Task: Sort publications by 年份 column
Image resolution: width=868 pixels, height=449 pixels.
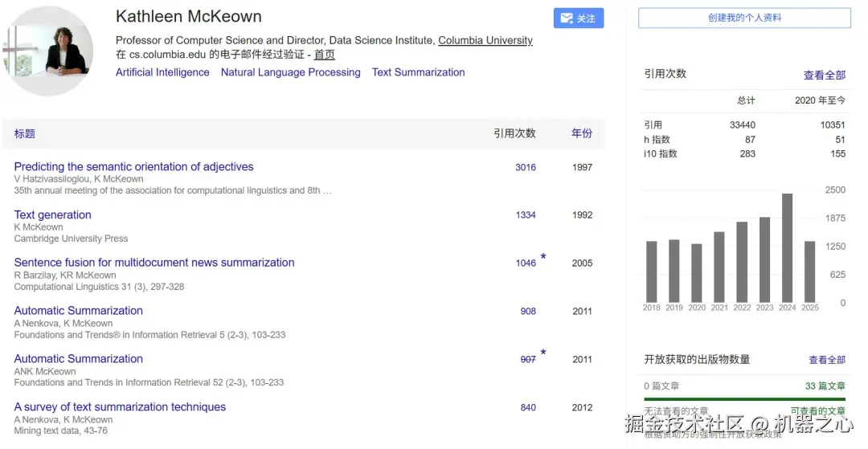Action: tap(582, 133)
